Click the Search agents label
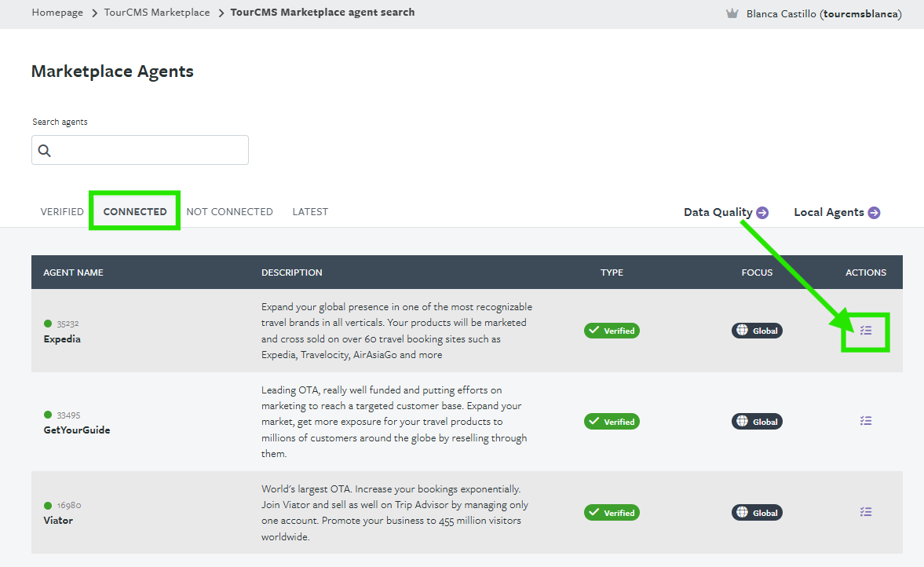The width and height of the screenshot is (924, 567). pos(60,122)
